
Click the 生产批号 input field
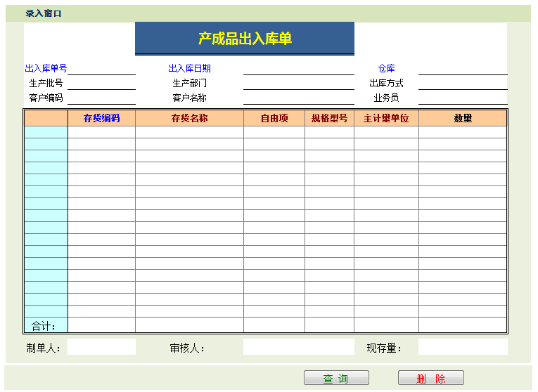click(x=101, y=83)
